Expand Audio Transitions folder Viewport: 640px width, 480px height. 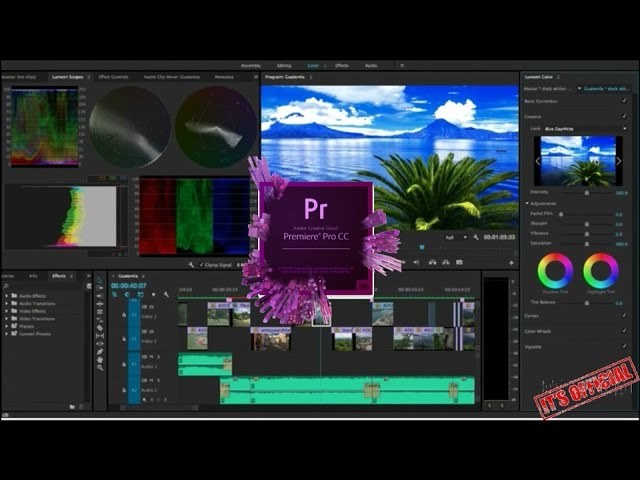7,304
